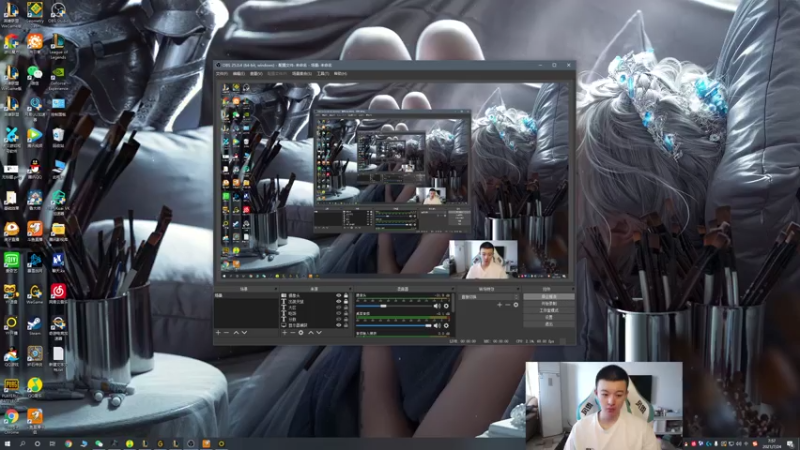The height and width of the screenshot is (450, 800).
Task: Toggle lock on the display capture source row
Action: [346, 325]
